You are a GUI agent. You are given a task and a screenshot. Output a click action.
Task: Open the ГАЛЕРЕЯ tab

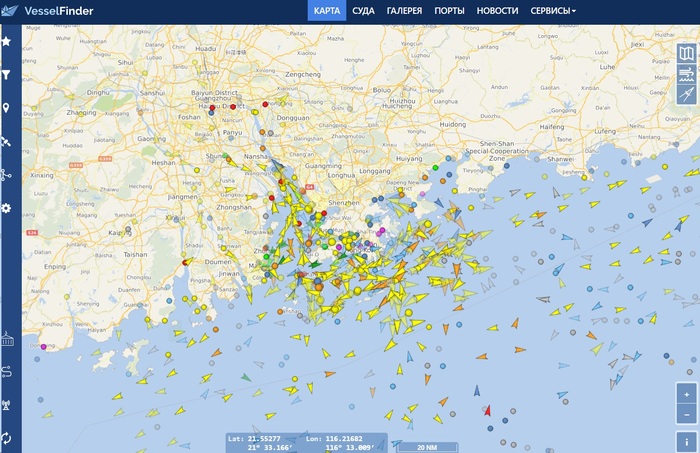[404, 11]
